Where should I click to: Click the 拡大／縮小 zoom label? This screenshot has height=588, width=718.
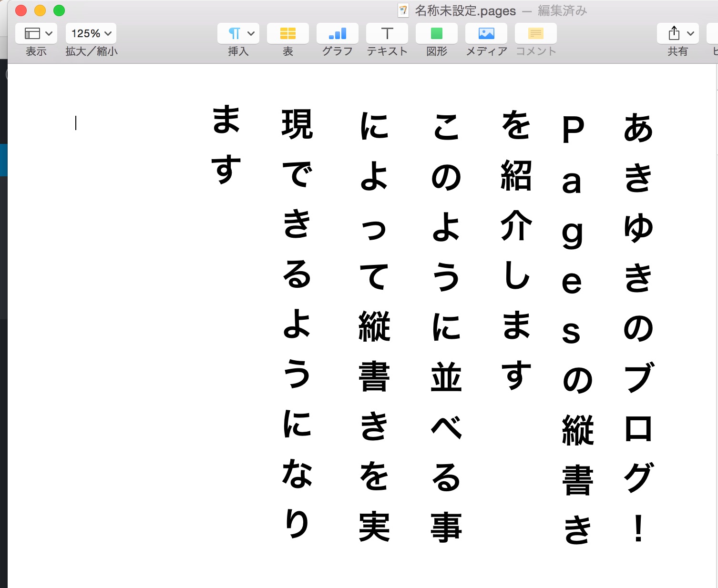tap(92, 51)
